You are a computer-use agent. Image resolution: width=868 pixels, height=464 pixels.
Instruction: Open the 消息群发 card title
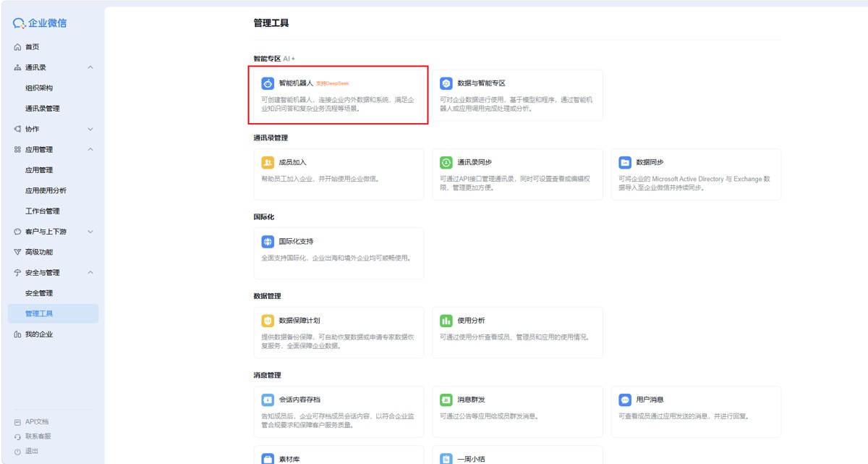[472, 400]
